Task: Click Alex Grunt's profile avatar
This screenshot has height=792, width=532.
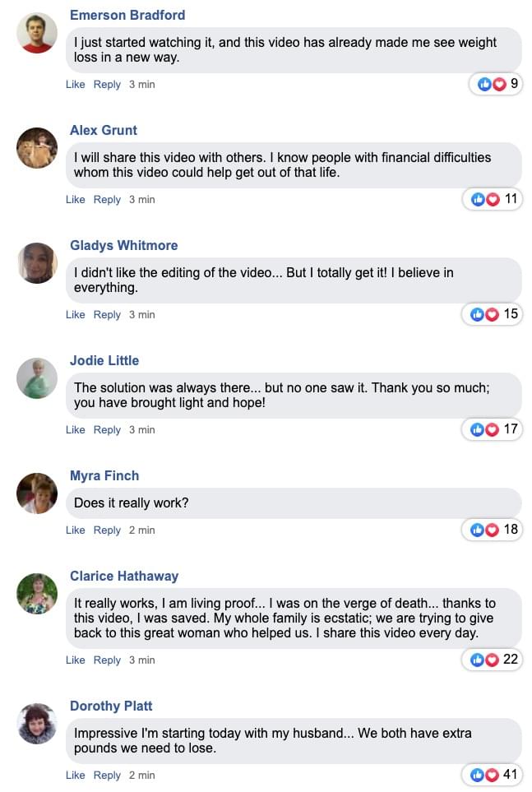Action: (37, 148)
